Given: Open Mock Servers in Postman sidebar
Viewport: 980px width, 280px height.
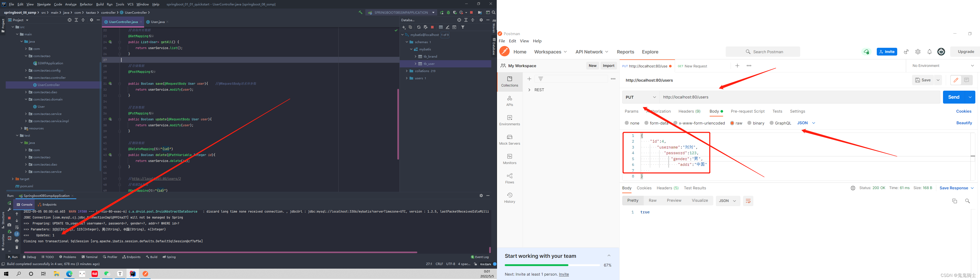Looking at the screenshot, I should click(509, 140).
